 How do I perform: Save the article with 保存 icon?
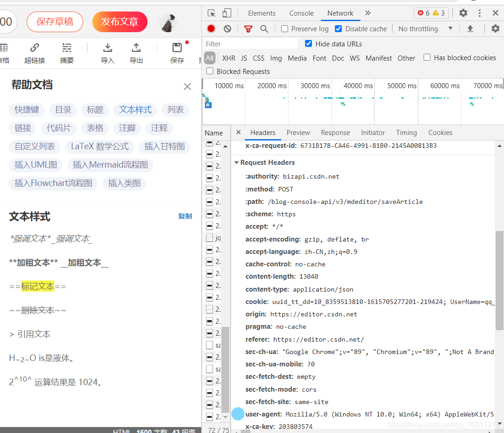(177, 54)
